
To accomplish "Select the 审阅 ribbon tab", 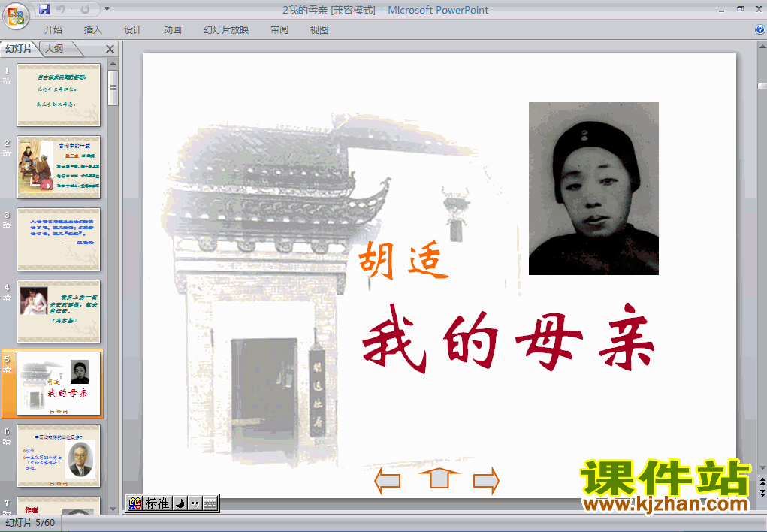I will tap(279, 30).
